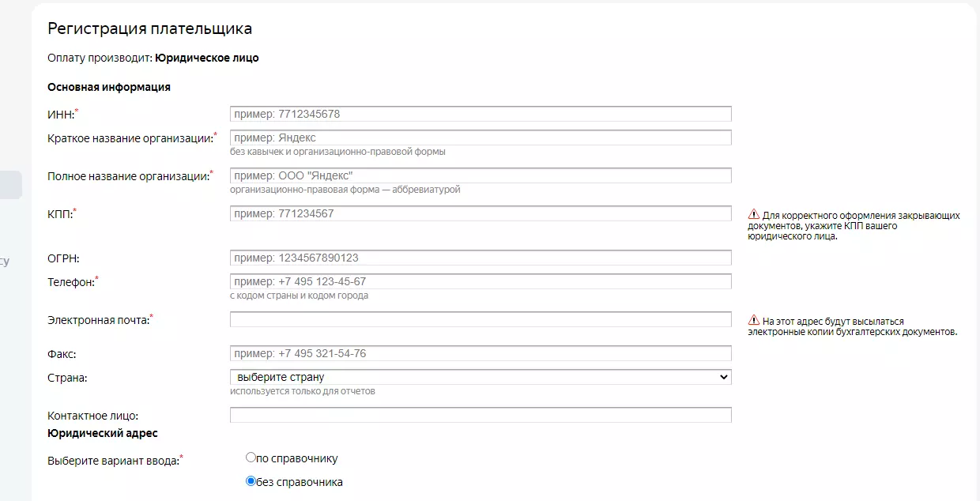The height and width of the screenshot is (501, 980).
Task: Select the 'без справочника' radio option
Action: point(251,480)
